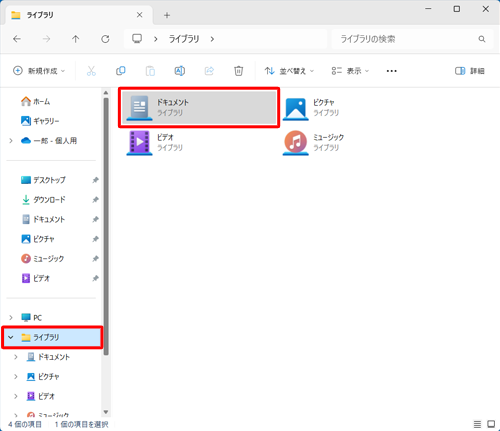Click the Paste clipboard icon
This screenshot has width=500, height=431.
click(150, 71)
